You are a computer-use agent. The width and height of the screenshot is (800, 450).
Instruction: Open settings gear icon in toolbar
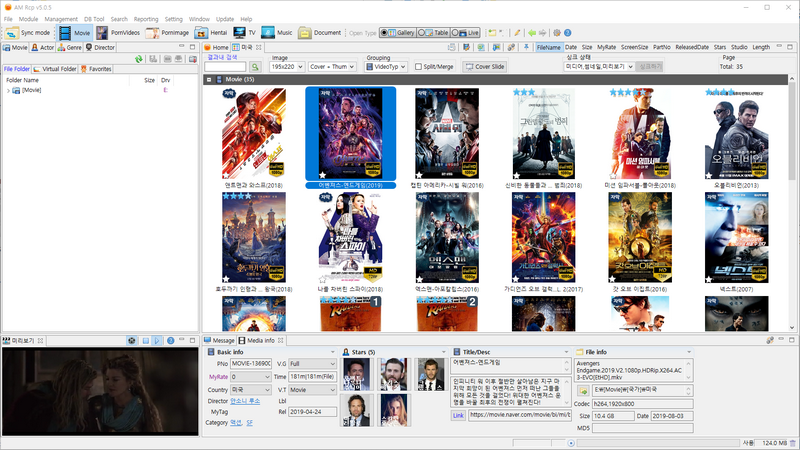point(557,33)
